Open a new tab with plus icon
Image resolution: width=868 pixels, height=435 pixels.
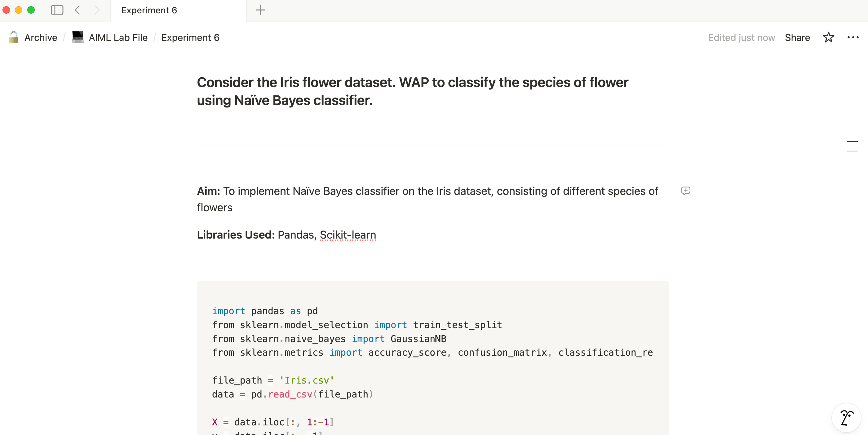[260, 10]
